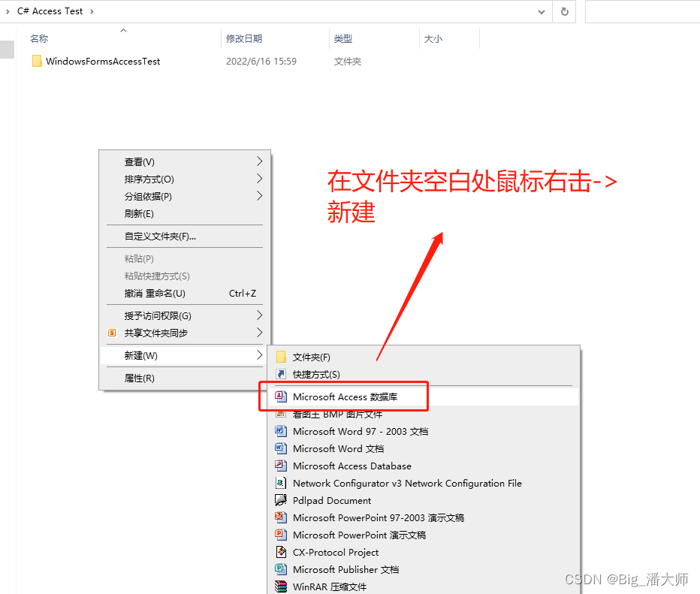The width and height of the screenshot is (700, 594).
Task: Click chevron after C# Access Test breadcrumb
Action: click(92, 11)
